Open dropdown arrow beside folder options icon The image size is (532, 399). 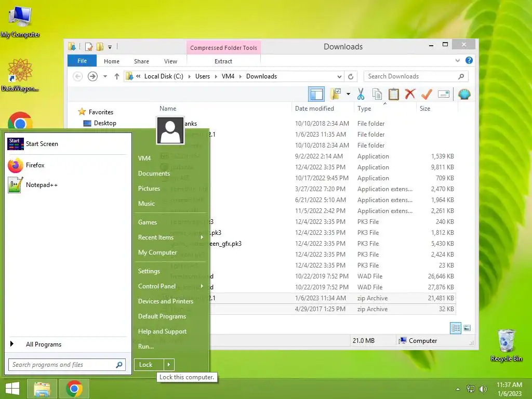click(x=349, y=94)
